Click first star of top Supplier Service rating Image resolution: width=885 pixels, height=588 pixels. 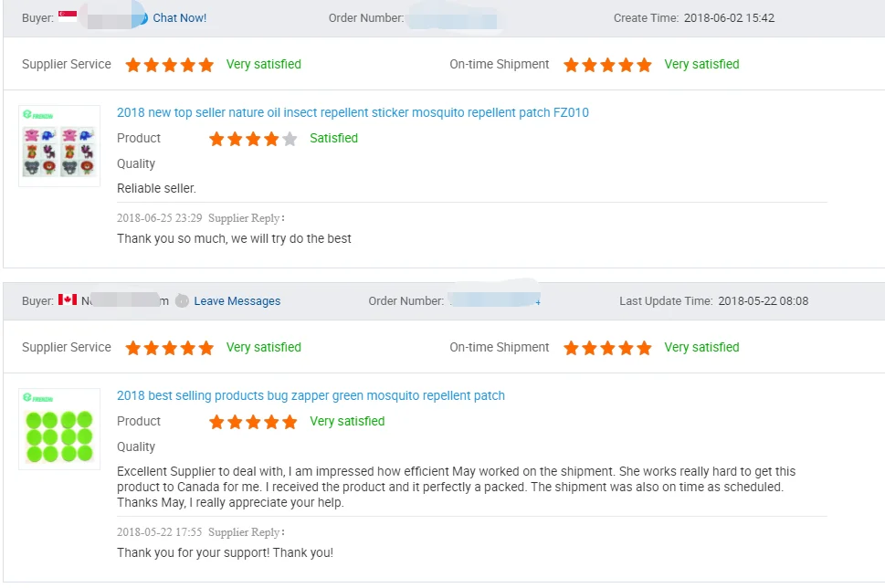pos(133,65)
